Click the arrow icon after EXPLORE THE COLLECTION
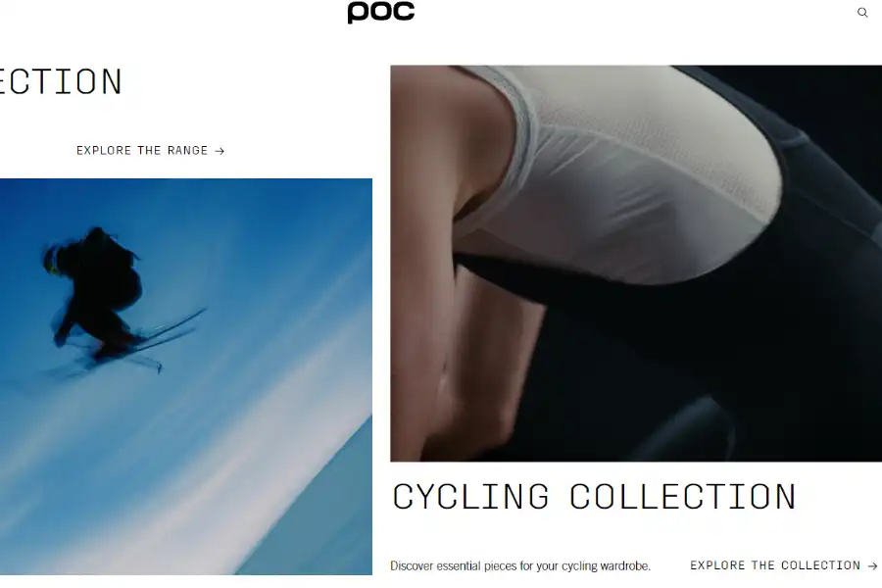 (872, 566)
